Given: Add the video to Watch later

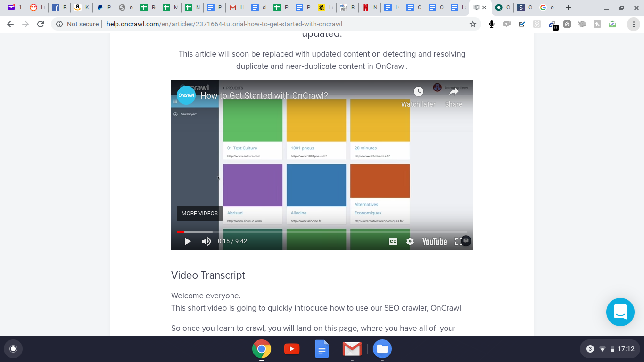Looking at the screenshot, I should click(x=418, y=96).
